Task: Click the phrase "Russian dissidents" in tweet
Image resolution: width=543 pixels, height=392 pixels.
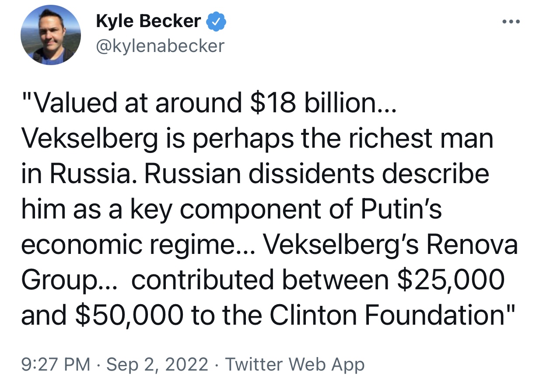Action: click(258, 174)
